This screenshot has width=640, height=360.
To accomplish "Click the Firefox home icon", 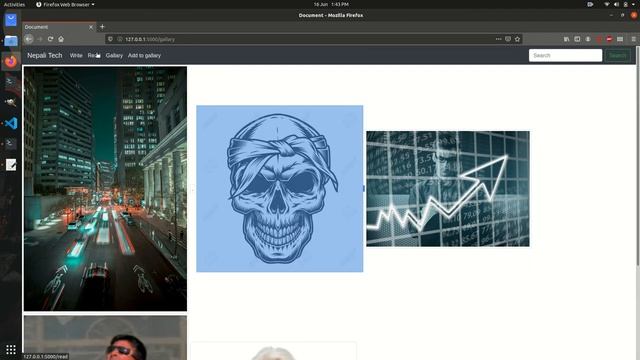I will tap(61, 39).
